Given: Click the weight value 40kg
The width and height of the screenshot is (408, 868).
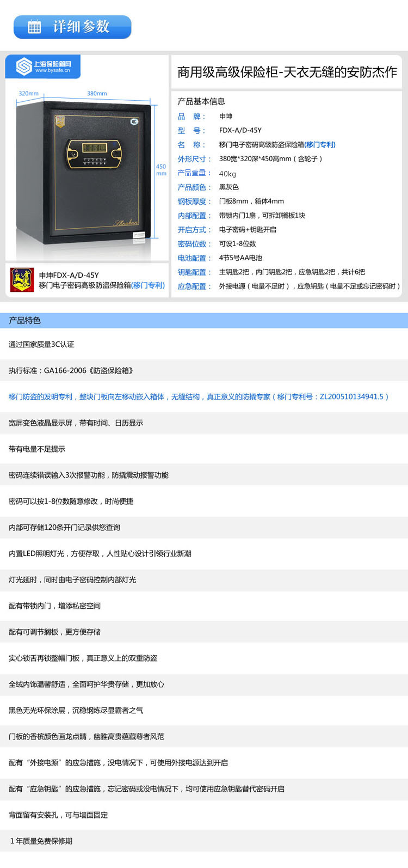Looking at the screenshot, I should (x=227, y=174).
